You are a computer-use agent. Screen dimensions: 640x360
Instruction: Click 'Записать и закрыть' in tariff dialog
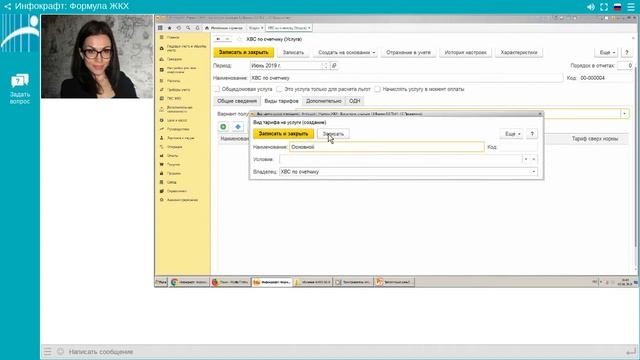pos(283,134)
